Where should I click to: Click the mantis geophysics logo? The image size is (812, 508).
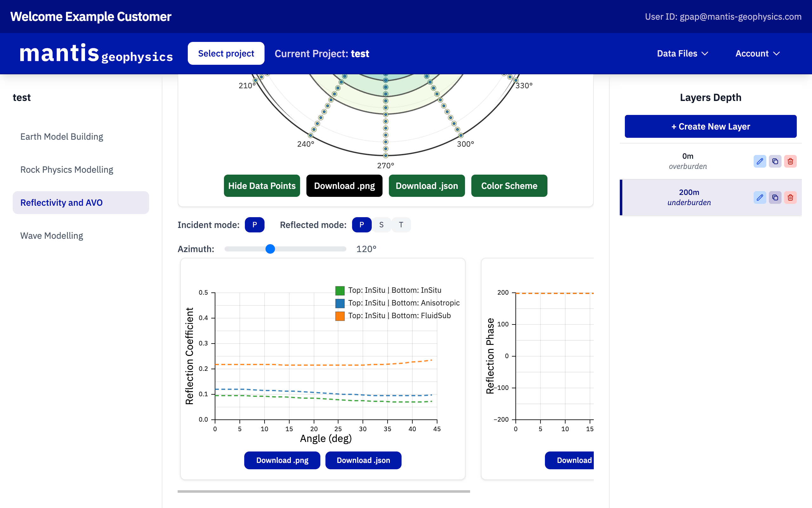[96, 53]
